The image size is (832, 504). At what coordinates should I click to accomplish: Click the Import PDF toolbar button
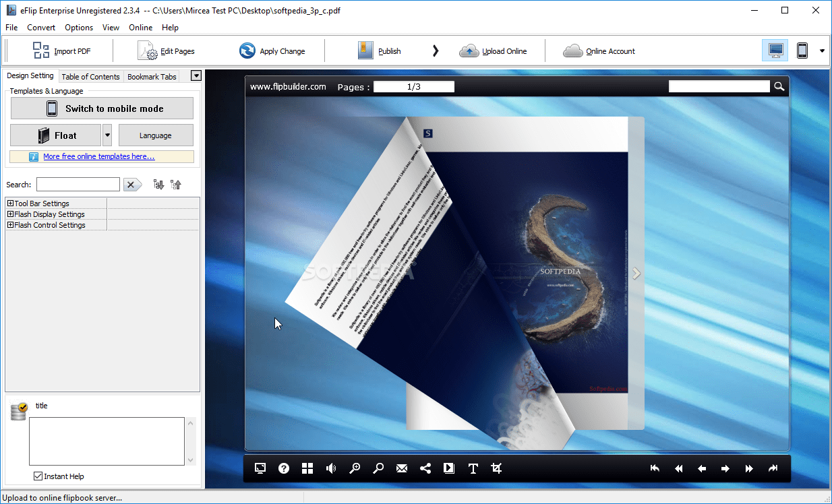point(61,51)
